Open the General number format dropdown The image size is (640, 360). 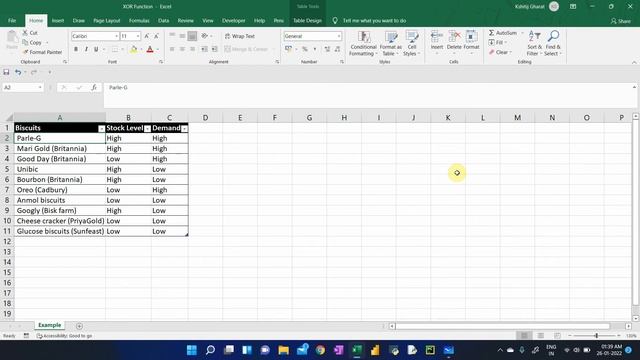(x=339, y=36)
